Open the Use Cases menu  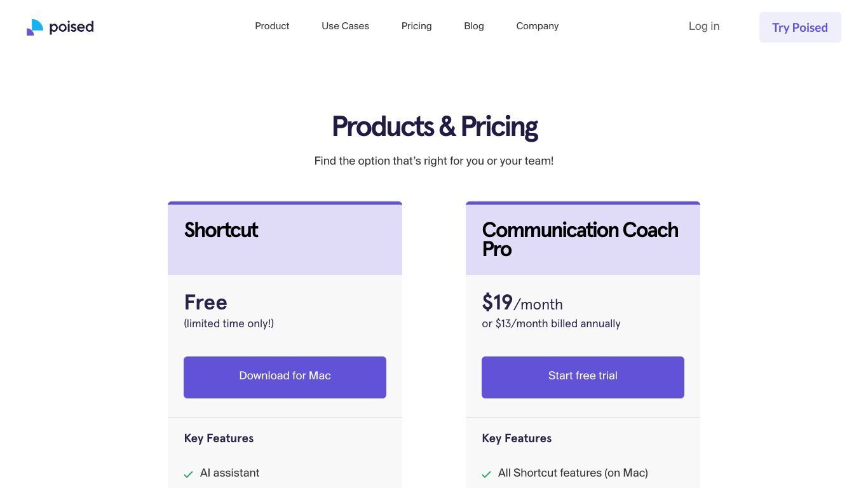coord(345,26)
